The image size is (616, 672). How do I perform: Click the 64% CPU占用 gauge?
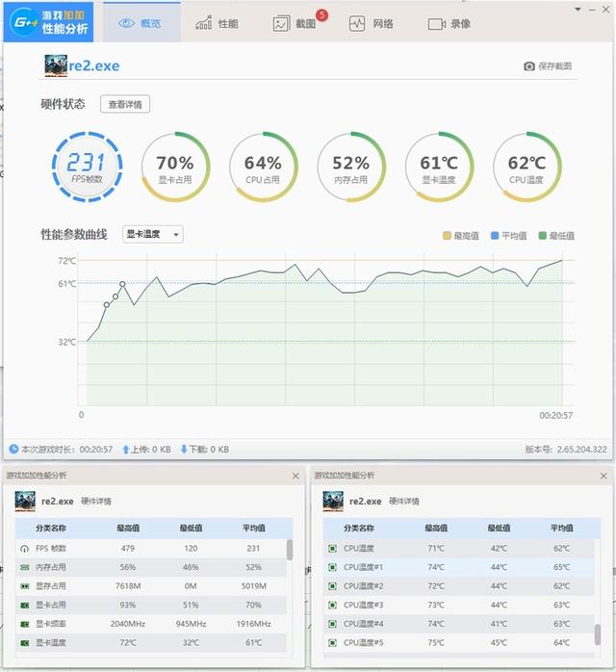[263, 167]
